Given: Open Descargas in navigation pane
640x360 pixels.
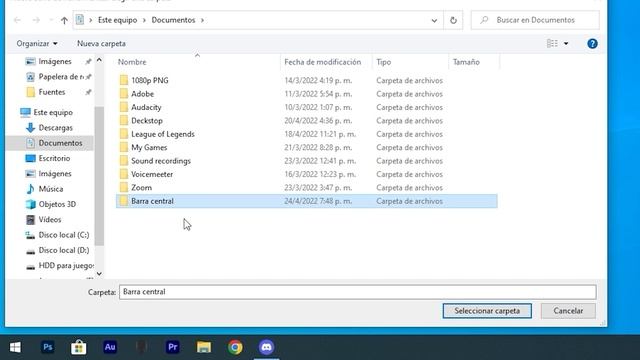Looking at the screenshot, I should click(x=55, y=128).
